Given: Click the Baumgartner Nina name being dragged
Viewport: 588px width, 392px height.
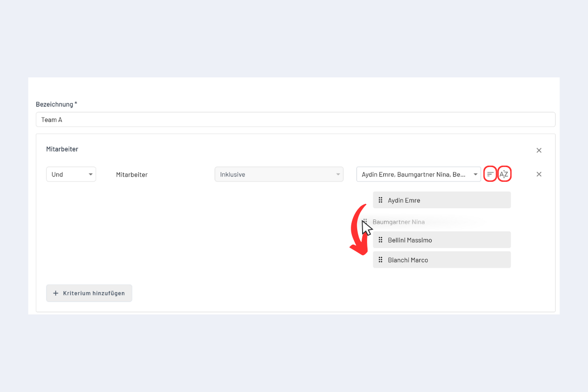Looking at the screenshot, I should click(x=398, y=222).
